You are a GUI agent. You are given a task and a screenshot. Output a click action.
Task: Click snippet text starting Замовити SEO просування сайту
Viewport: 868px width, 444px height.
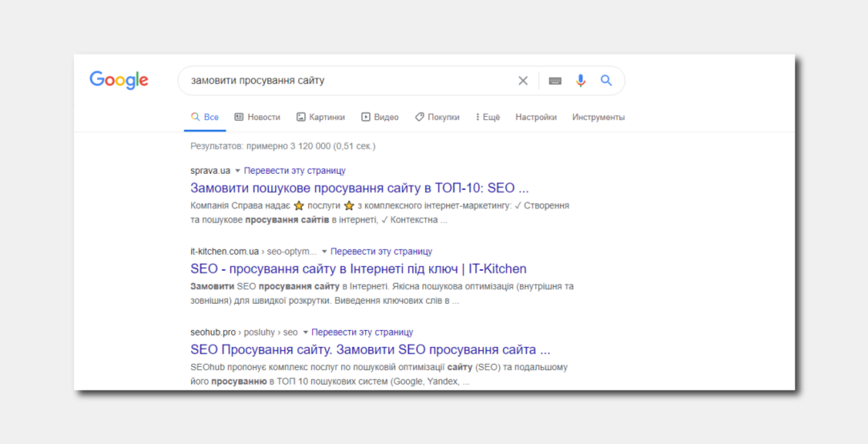coord(382,293)
